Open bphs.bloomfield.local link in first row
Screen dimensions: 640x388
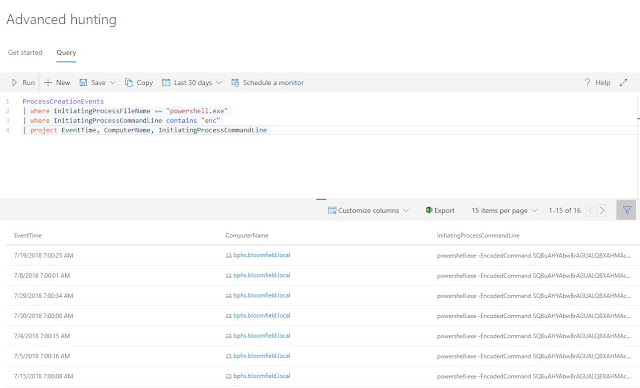coord(262,255)
